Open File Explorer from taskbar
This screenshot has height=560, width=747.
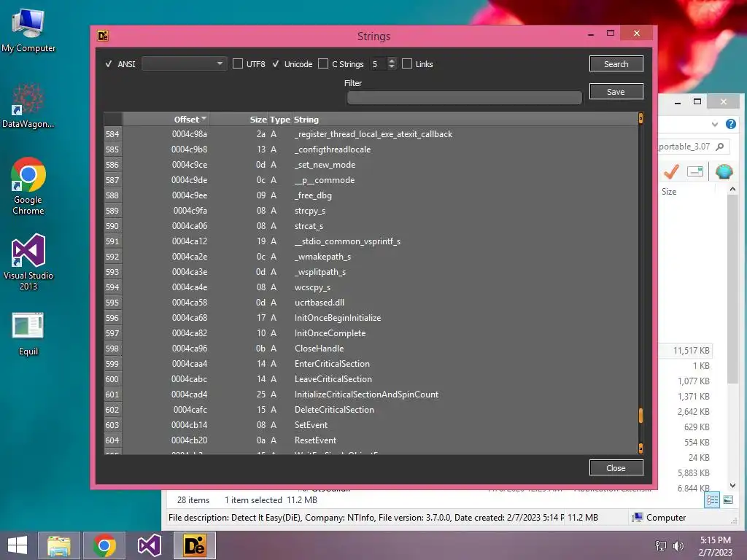(58, 545)
